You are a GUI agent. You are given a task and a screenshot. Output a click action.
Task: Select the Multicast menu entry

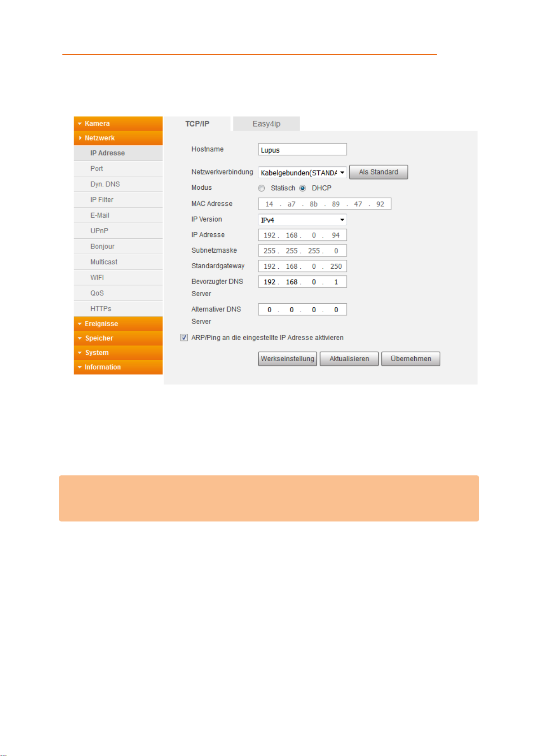coord(118,262)
